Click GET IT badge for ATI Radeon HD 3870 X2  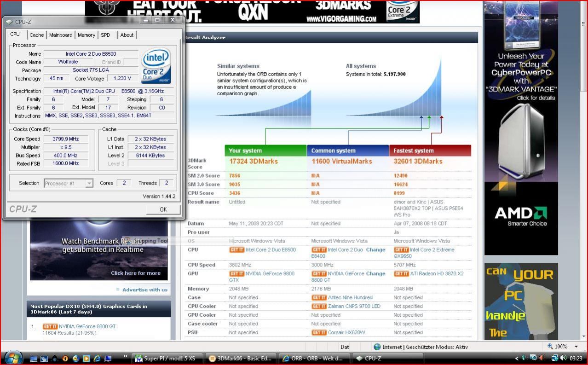[401, 273]
